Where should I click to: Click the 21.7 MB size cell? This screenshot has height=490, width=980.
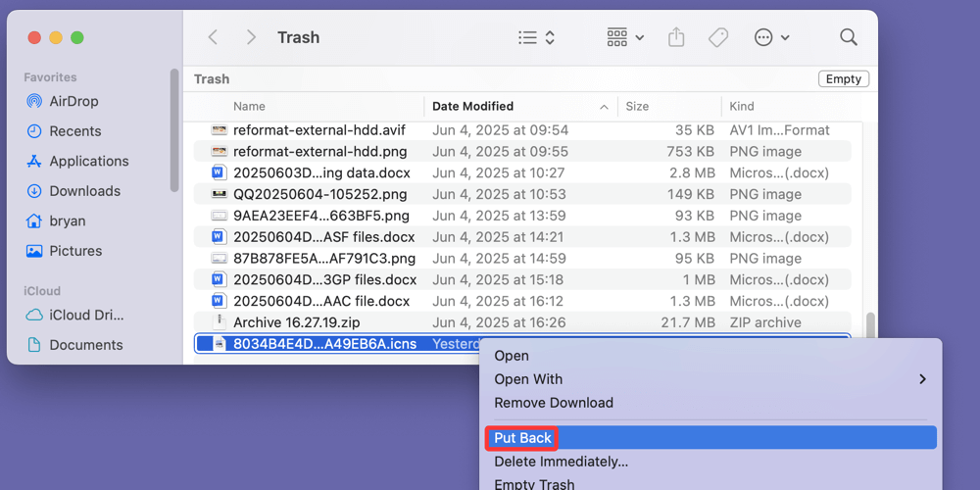[x=688, y=323]
